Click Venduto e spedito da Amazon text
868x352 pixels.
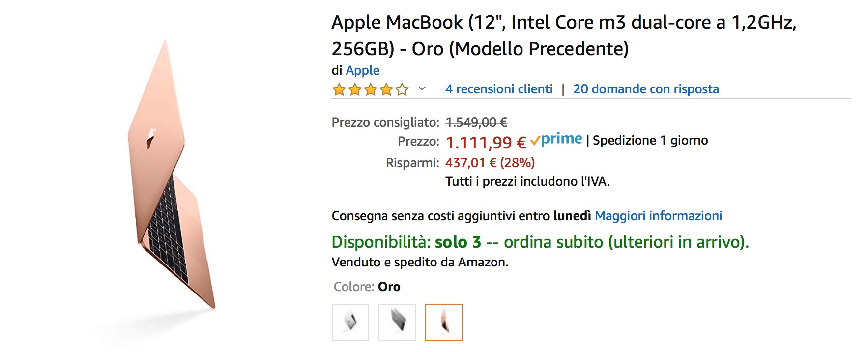(x=420, y=262)
